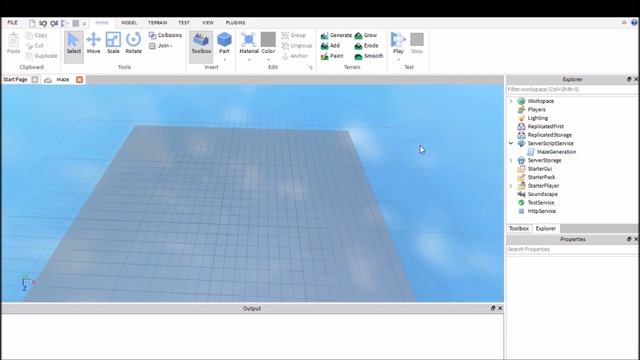Click Copy in Clipboard group
The width and height of the screenshot is (640, 360).
[x=36, y=36]
